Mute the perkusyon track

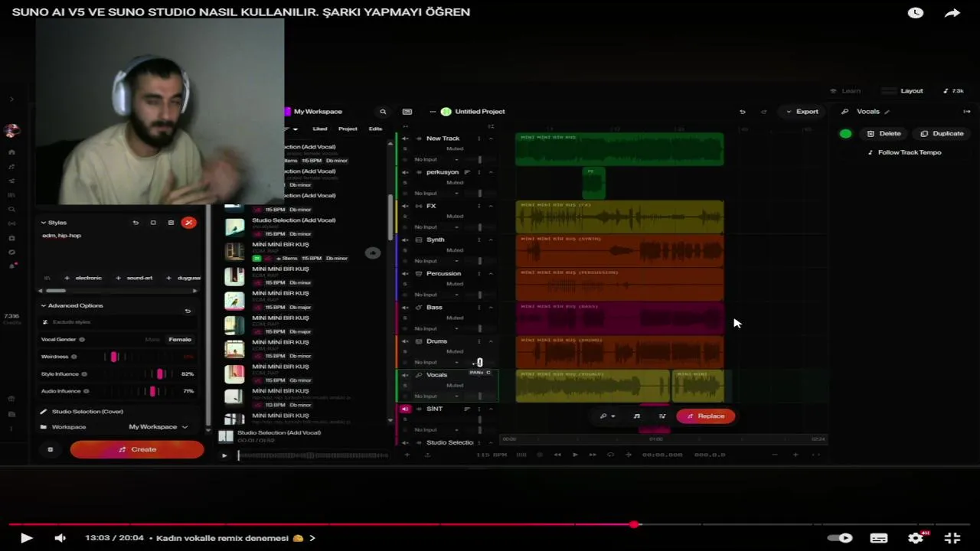coord(406,172)
